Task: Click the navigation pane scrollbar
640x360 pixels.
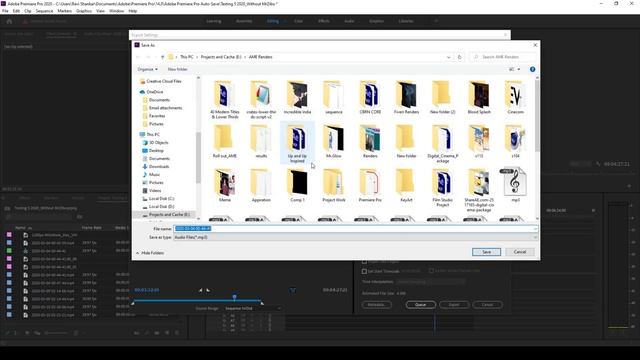Action: tap(198, 157)
